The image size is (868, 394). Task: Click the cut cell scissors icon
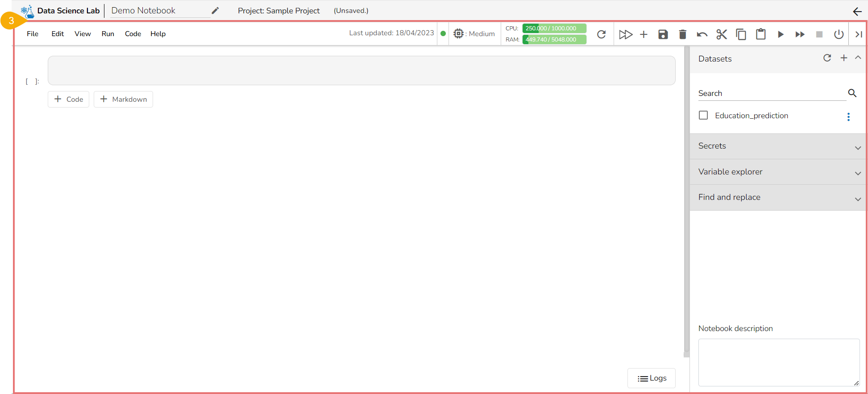coord(722,34)
